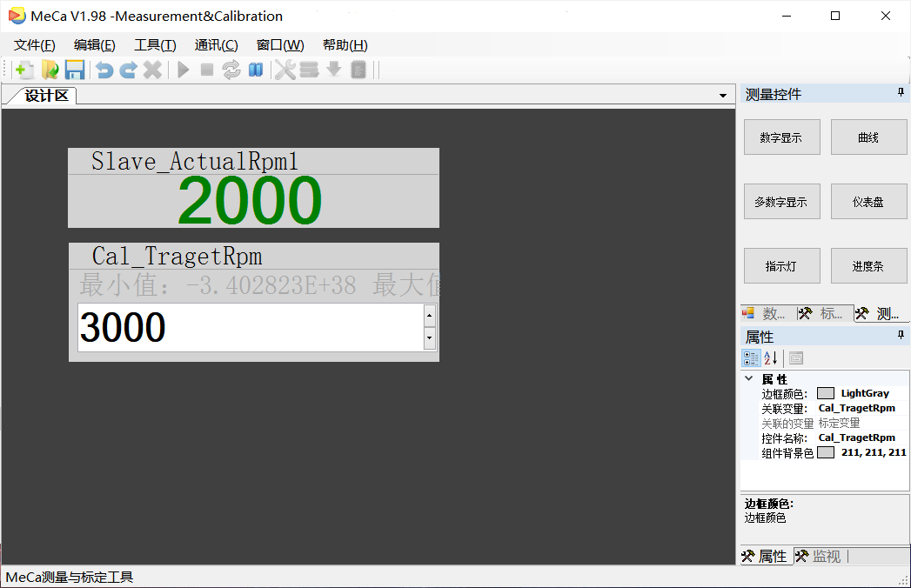Open settings via wrench-screwdriver toolbar icon

[285, 70]
